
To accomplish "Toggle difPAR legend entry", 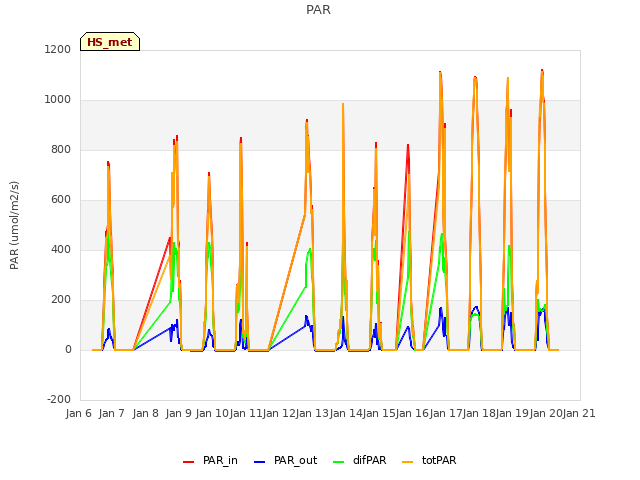I will point(360,460).
